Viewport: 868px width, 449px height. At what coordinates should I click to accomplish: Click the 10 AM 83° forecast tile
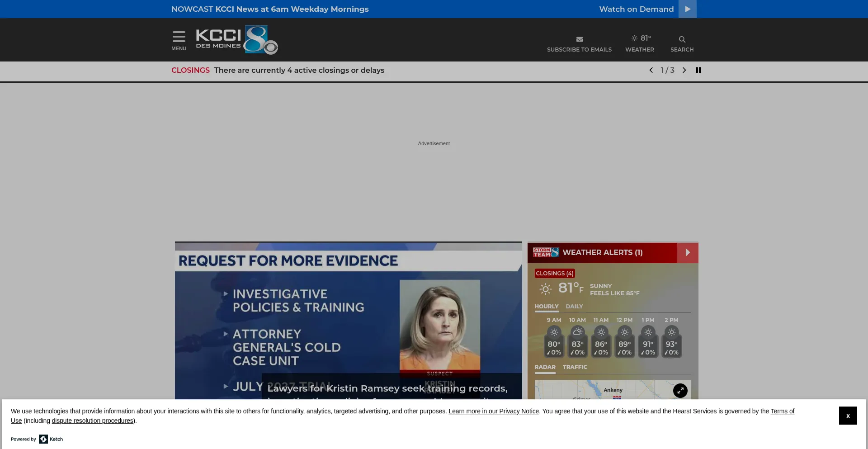[577, 337]
